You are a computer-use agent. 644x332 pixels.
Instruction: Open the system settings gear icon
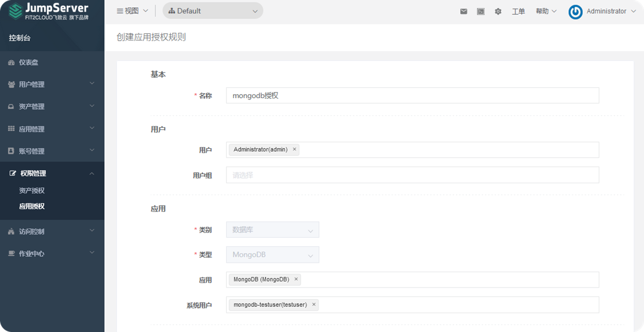click(498, 11)
